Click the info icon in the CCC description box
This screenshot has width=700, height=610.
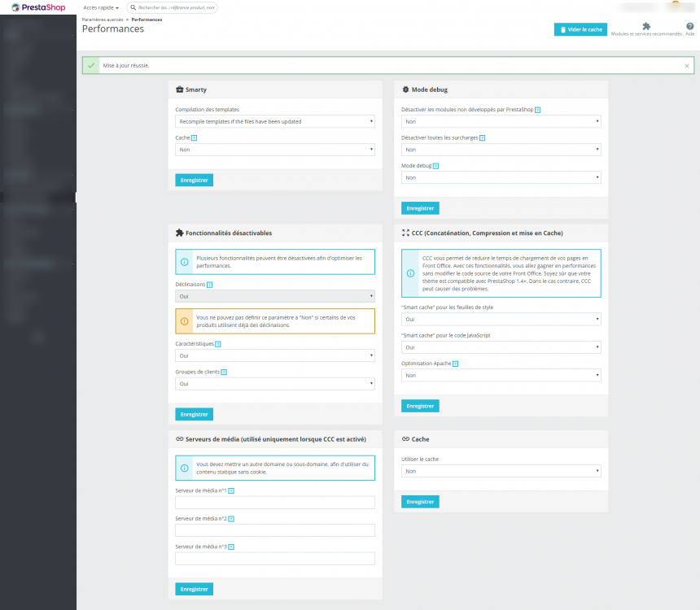411,273
